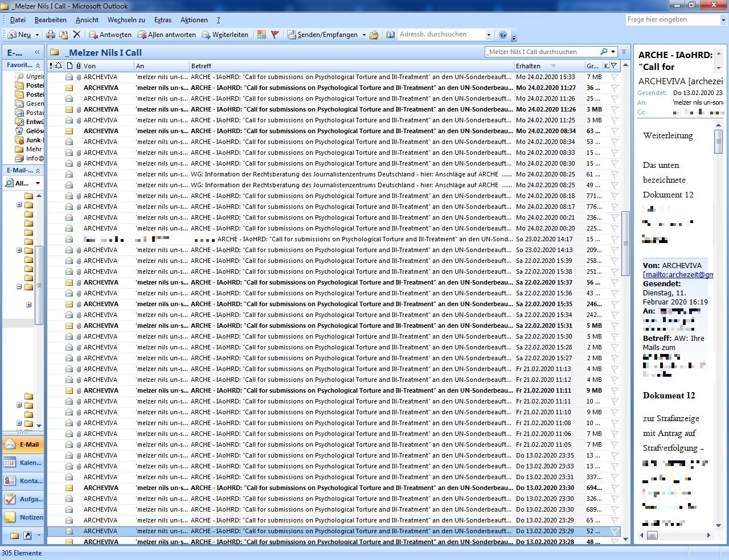Flag the message received Mo 24.02.2020 11:27

pyautogui.click(x=615, y=88)
